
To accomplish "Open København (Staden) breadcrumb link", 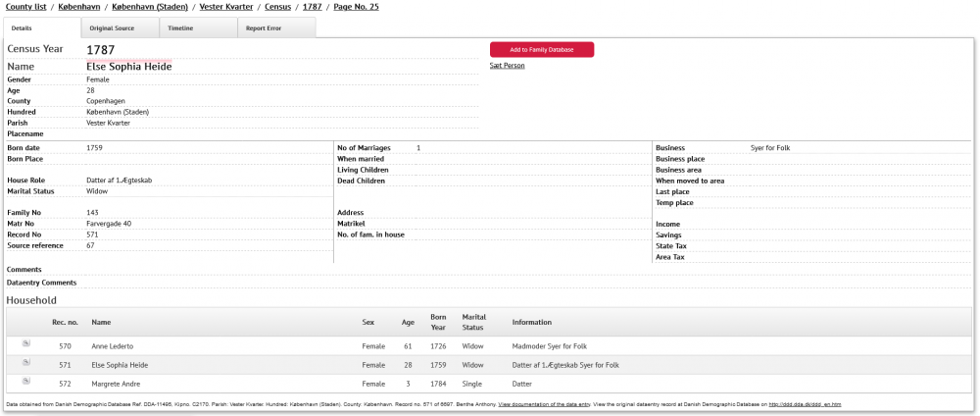I will (x=150, y=7).
